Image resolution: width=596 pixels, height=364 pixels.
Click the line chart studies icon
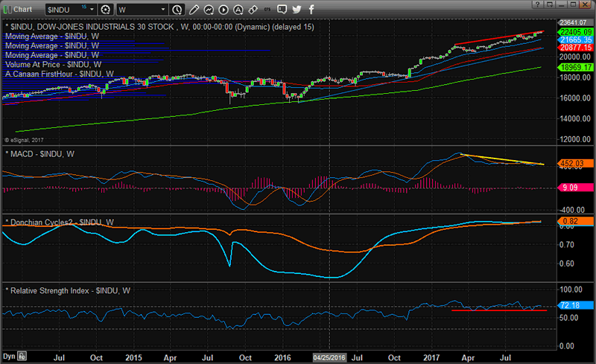[x=208, y=10]
